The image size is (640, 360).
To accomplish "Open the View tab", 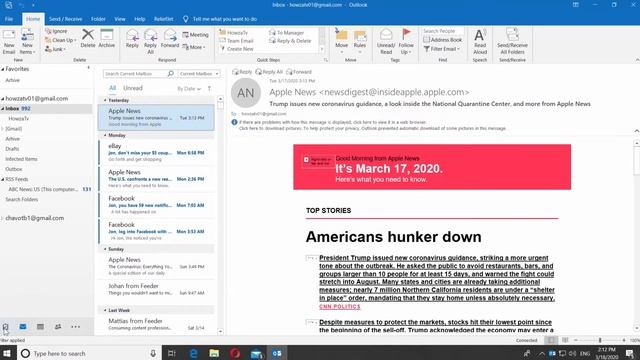I will coord(120,19).
